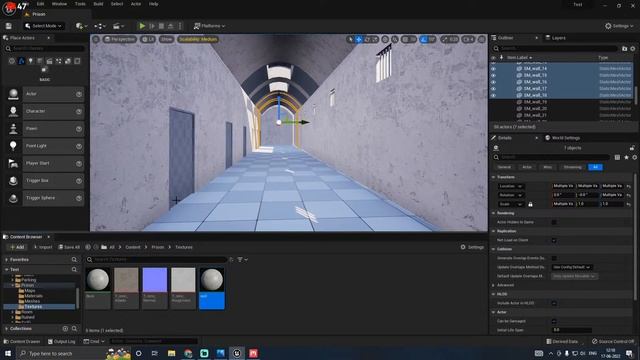
Task: Click the Stop simulation button in toolbar
Action: click(x=161, y=26)
